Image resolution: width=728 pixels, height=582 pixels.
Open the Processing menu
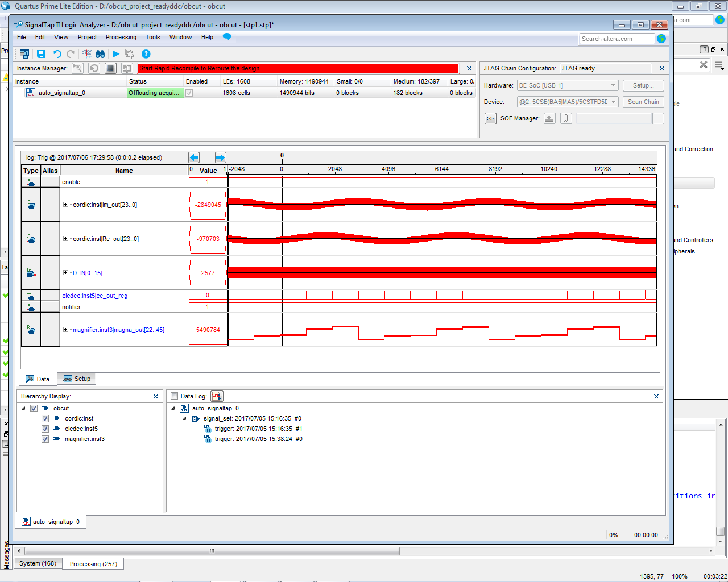pyautogui.click(x=121, y=38)
